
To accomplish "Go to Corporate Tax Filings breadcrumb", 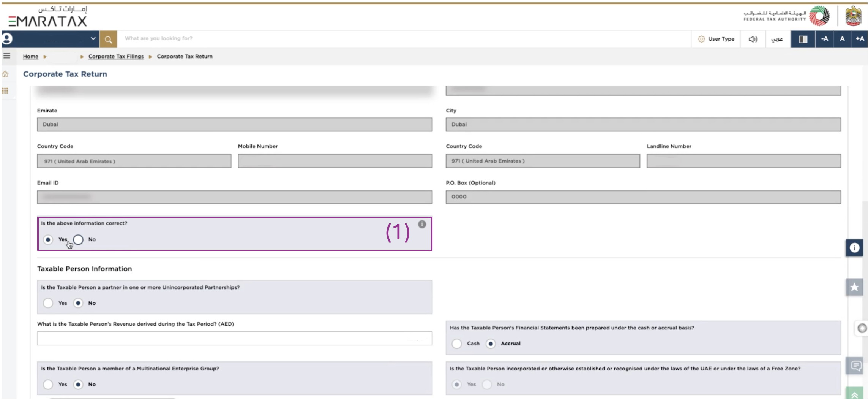I will (x=116, y=57).
